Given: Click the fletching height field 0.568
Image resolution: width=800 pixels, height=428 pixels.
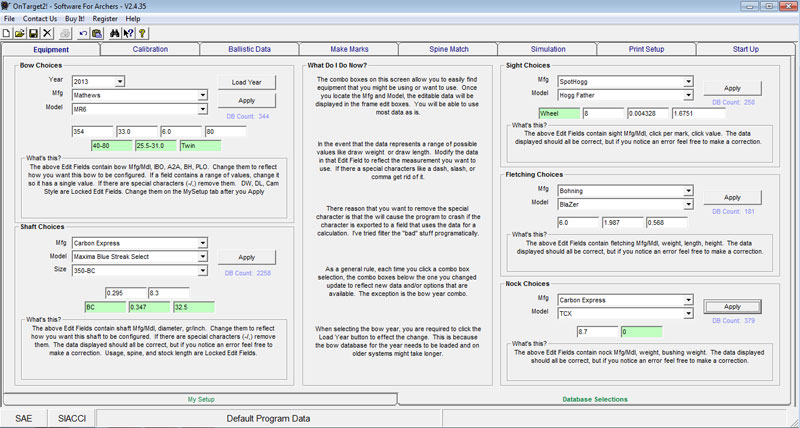Looking at the screenshot, I should (x=666, y=223).
